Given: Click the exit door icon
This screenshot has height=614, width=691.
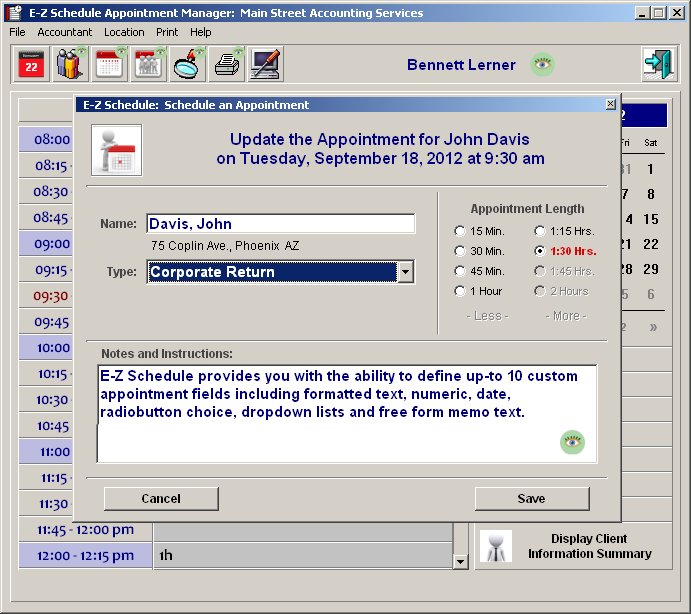Looking at the screenshot, I should (658, 65).
